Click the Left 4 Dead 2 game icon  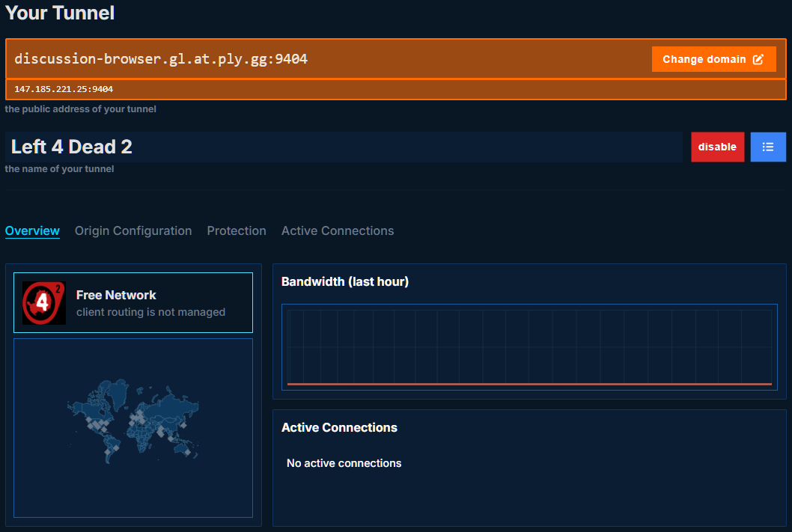44,303
